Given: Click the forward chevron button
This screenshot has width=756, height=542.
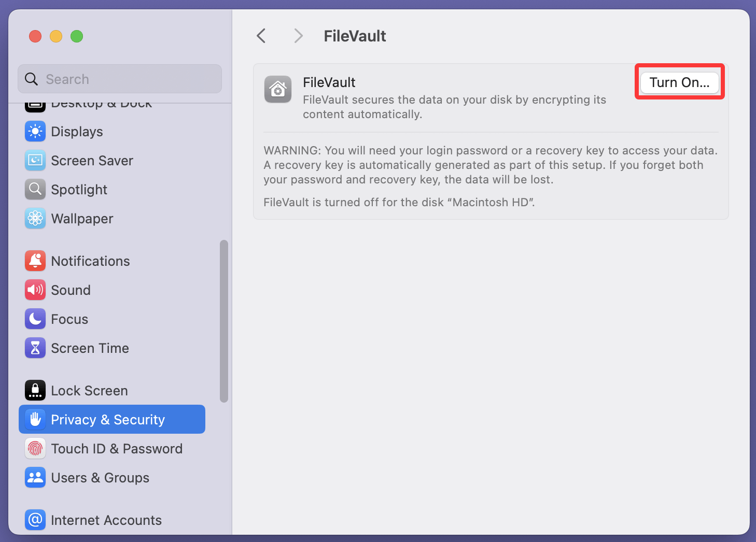Looking at the screenshot, I should pos(298,36).
